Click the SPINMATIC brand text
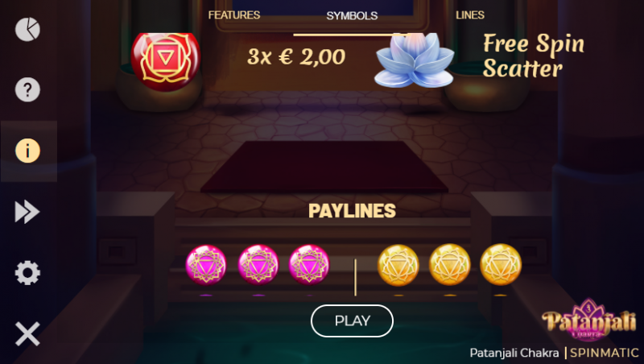 click(x=605, y=353)
